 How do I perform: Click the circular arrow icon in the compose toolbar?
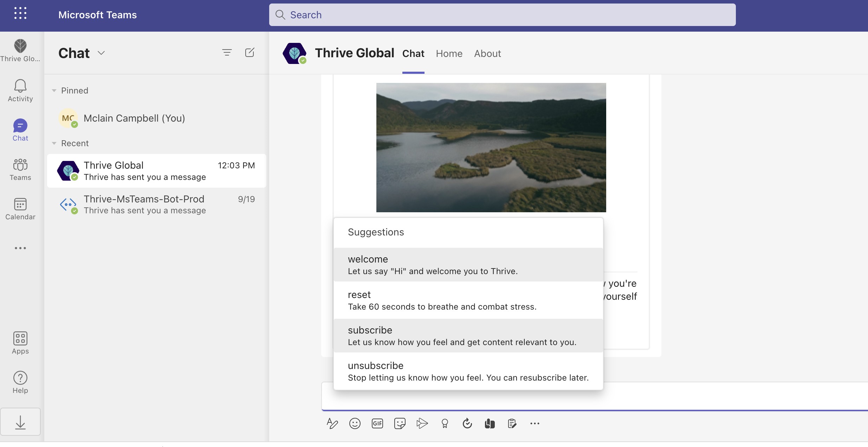[x=467, y=423]
